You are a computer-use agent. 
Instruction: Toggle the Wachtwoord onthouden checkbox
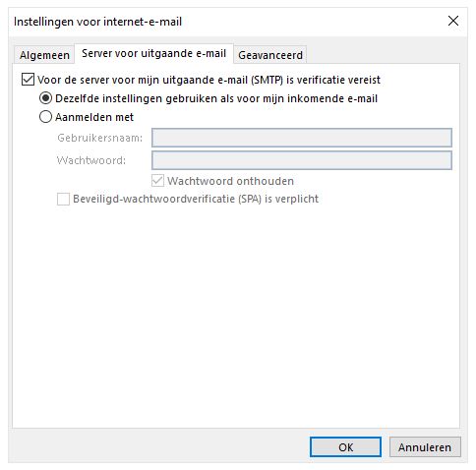tap(157, 181)
